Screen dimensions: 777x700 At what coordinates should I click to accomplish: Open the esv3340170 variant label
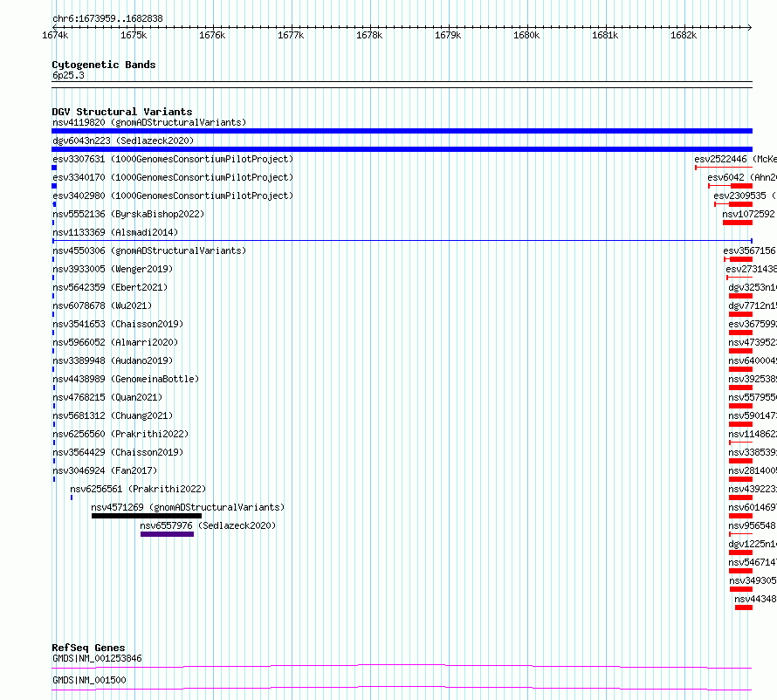173,177
